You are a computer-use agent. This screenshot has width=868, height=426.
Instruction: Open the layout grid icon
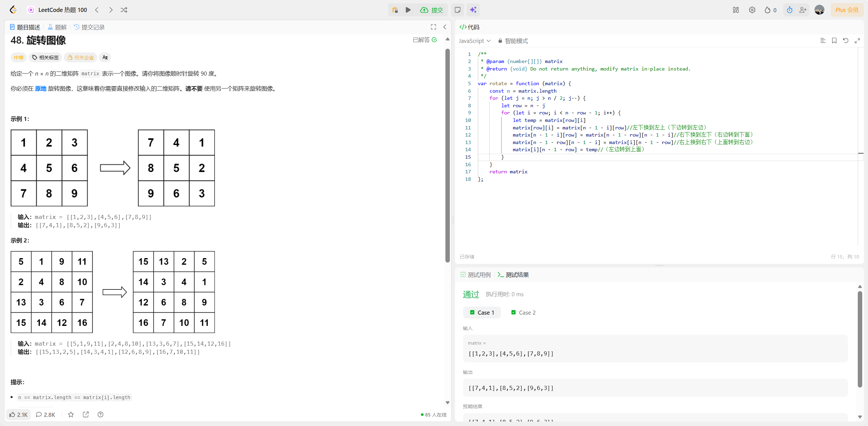tap(736, 10)
